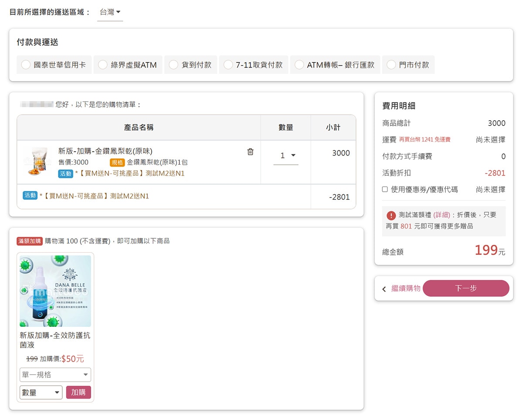523x420 pixels.
Task: Click the orange 規格 tag
Action: tap(117, 163)
